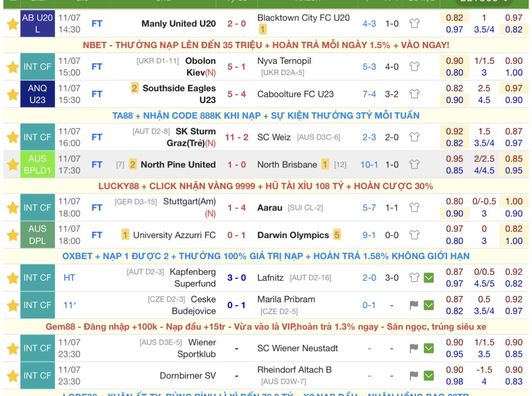Open lineup shirt icon for Darwin Olympics match
This screenshot has width=532, height=396.
pyautogui.click(x=414, y=235)
